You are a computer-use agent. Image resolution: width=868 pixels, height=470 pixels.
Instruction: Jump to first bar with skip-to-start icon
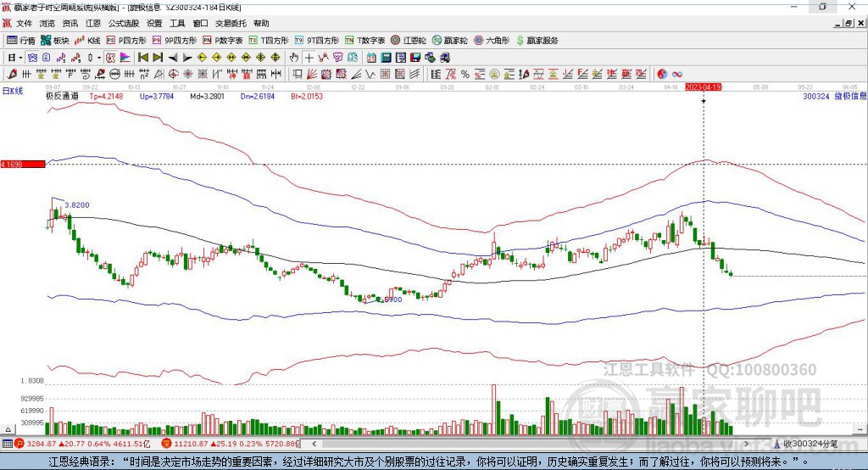pyautogui.click(x=143, y=58)
